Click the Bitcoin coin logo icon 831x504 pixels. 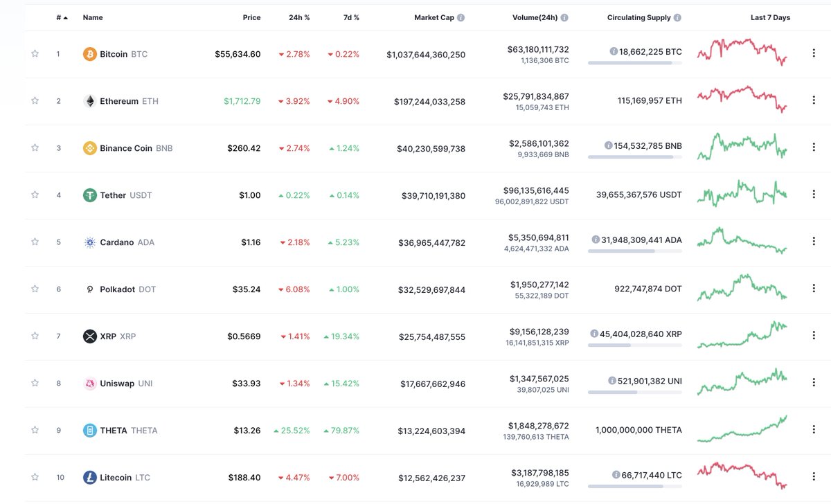pos(90,54)
